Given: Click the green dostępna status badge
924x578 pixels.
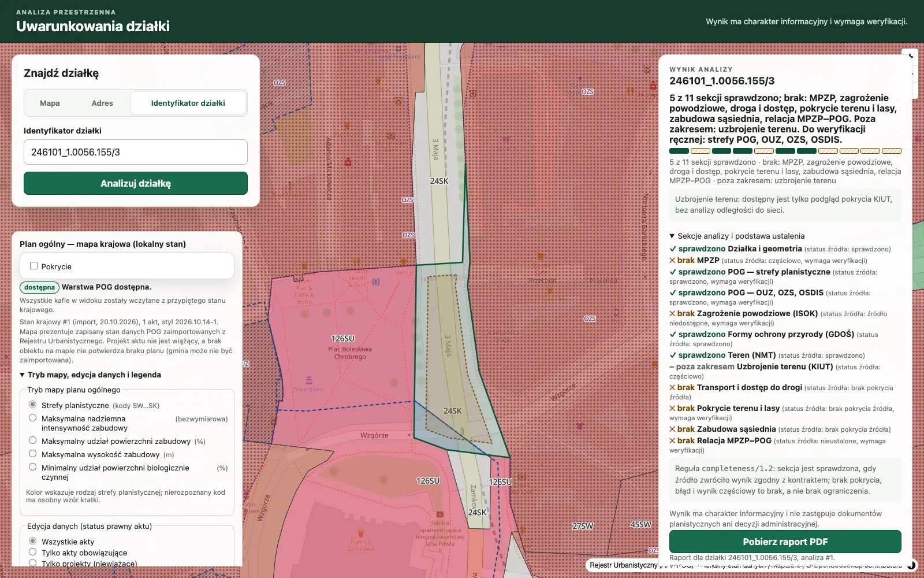Looking at the screenshot, I should point(40,287).
